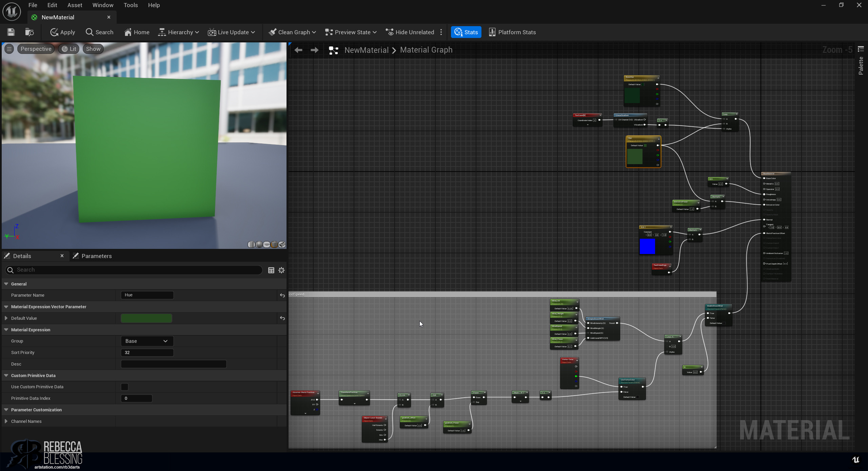The width and height of the screenshot is (868, 471).
Task: Close the NewMaterial tab
Action: tap(109, 17)
